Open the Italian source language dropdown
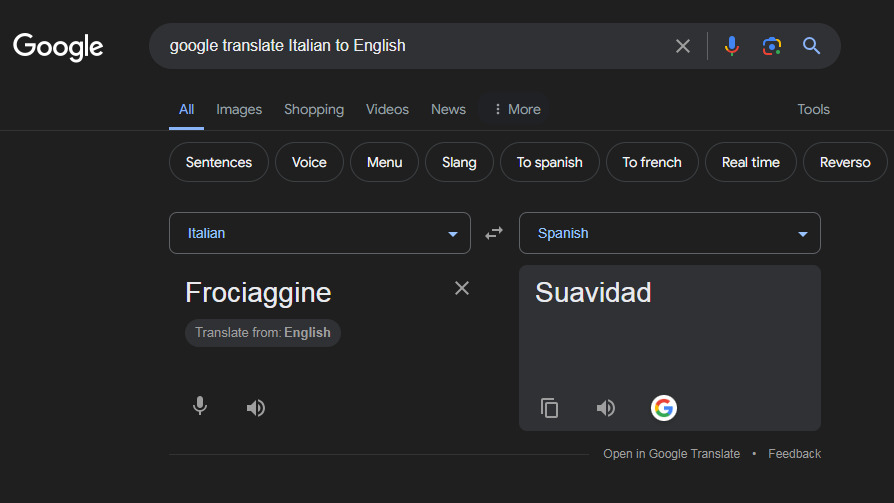This screenshot has width=894, height=503. click(320, 233)
